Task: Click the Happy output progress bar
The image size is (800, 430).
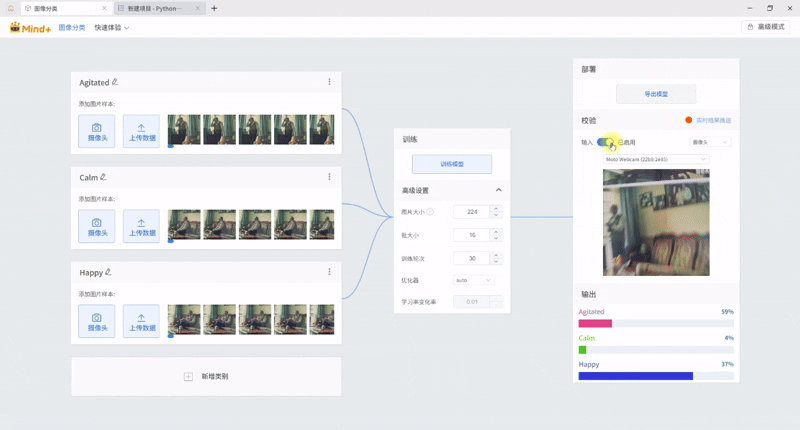Action: click(656, 376)
